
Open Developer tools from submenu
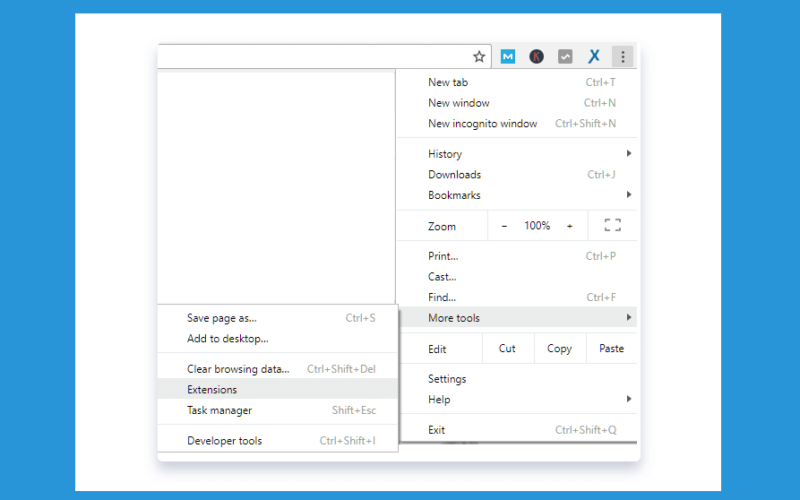pyautogui.click(x=278, y=441)
